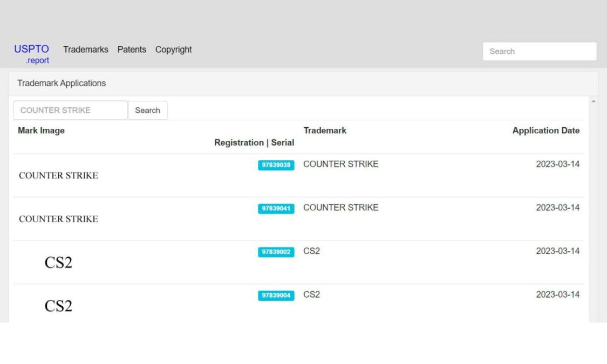Image resolution: width=607 pixels, height=364 pixels.
Task: Open the USPTO .report home logo link
Action: (32, 54)
